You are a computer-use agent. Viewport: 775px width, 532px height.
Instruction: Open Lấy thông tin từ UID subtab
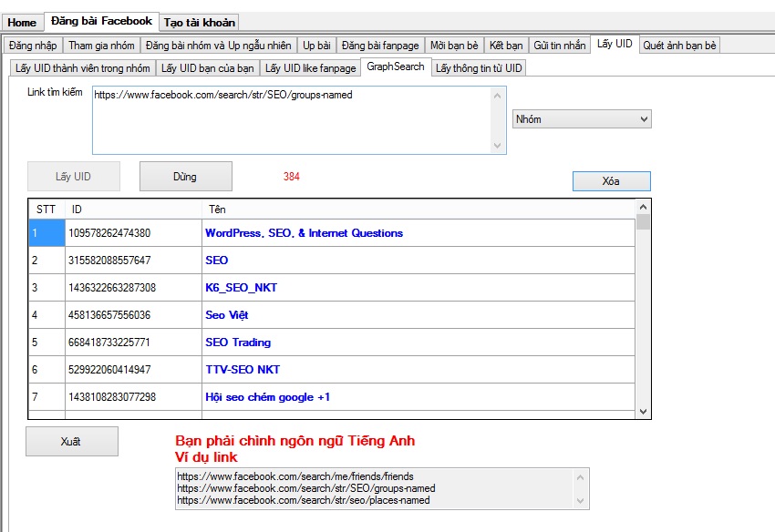pos(479,68)
